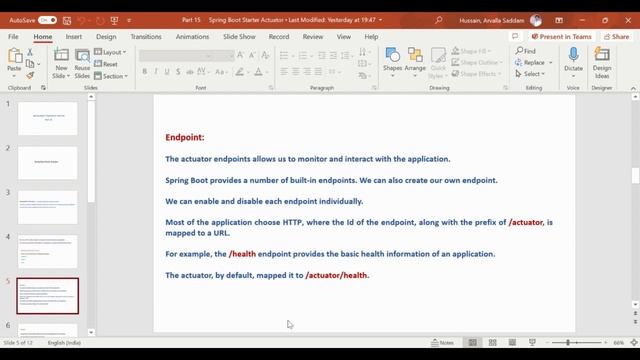Switch to Slide Sorter view icon
640x360 pixels.
pos(493,342)
